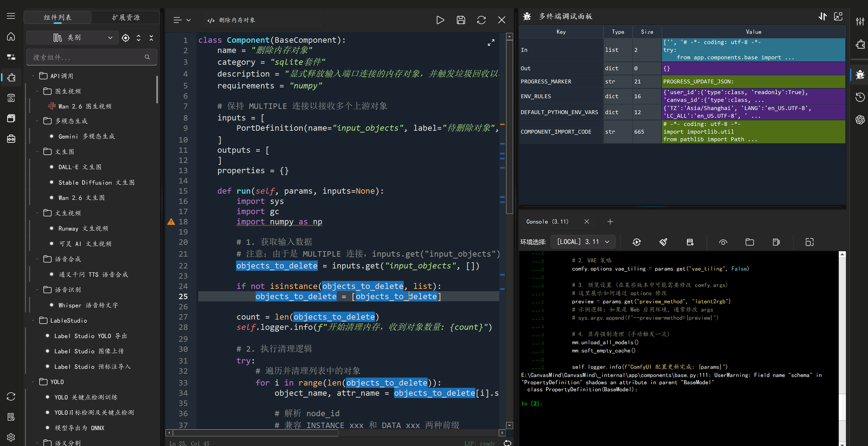868x446 pixels.
Task: Collapse the YOLO folder
Action: (x=33, y=382)
